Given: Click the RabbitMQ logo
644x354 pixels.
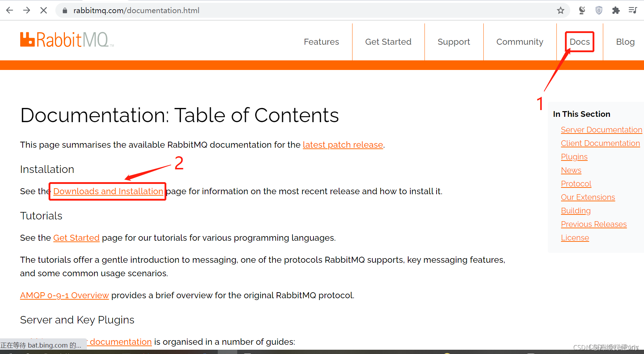Looking at the screenshot, I should 67,40.
